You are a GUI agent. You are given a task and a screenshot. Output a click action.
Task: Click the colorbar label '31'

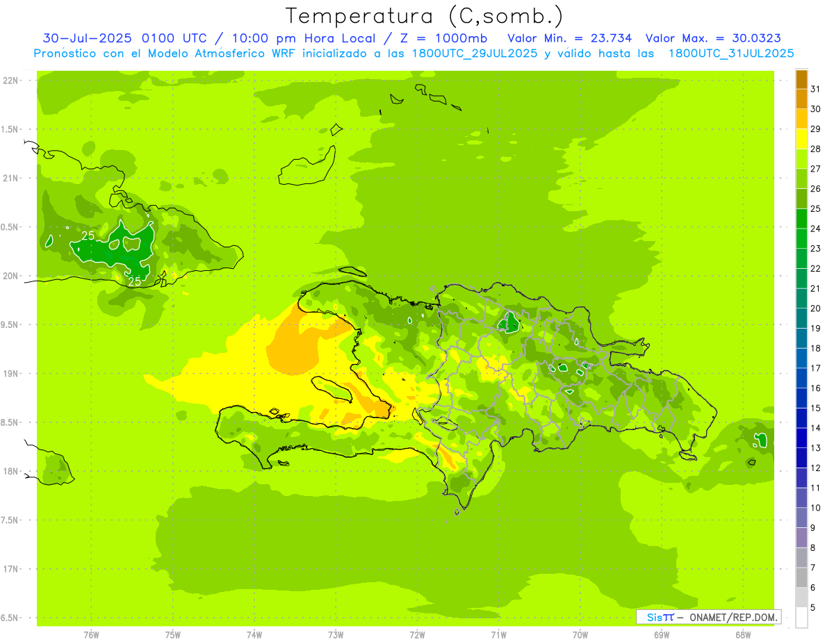pos(815,89)
